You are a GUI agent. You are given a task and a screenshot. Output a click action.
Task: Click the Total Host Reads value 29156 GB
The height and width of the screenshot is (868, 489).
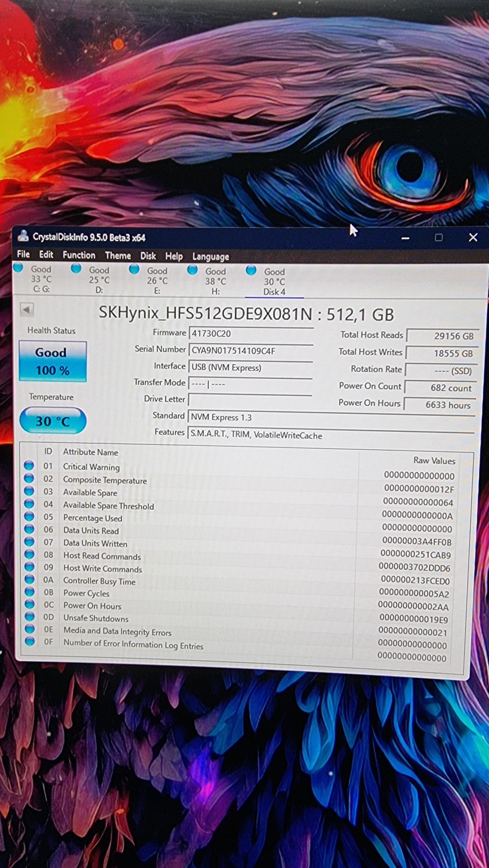[x=443, y=336]
